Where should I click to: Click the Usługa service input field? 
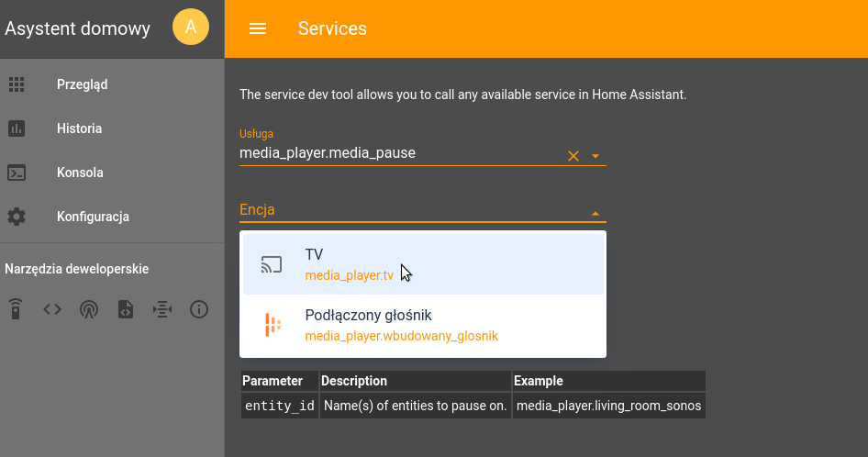(399, 153)
